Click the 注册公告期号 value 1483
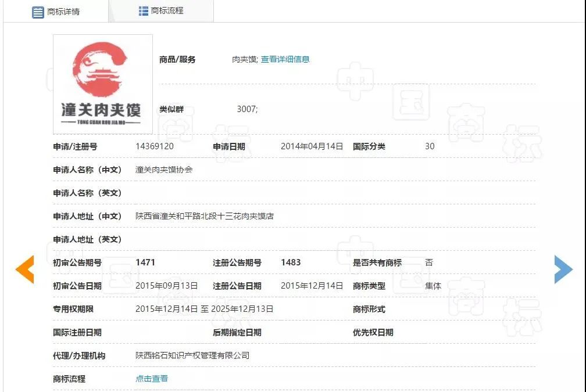 coord(291,262)
